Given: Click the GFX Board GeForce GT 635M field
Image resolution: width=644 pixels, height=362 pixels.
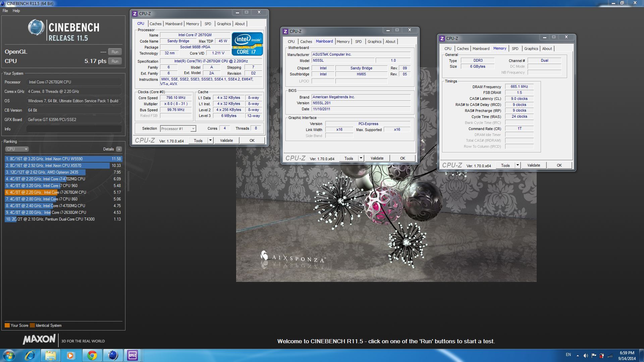Looking at the screenshot, I should (x=74, y=120).
